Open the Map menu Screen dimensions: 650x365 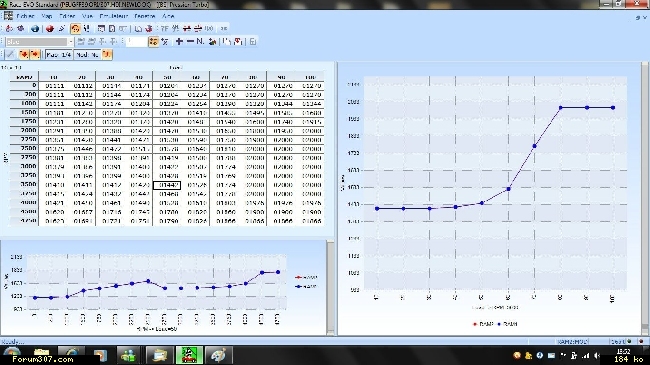coord(46,16)
